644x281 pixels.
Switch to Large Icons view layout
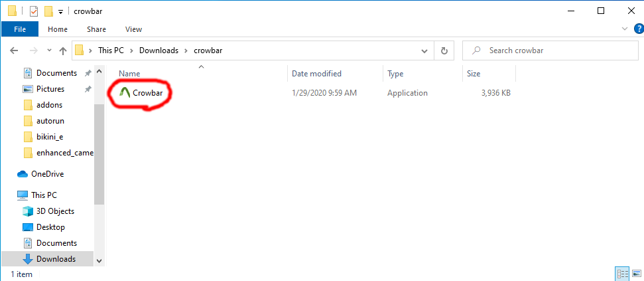click(x=635, y=273)
